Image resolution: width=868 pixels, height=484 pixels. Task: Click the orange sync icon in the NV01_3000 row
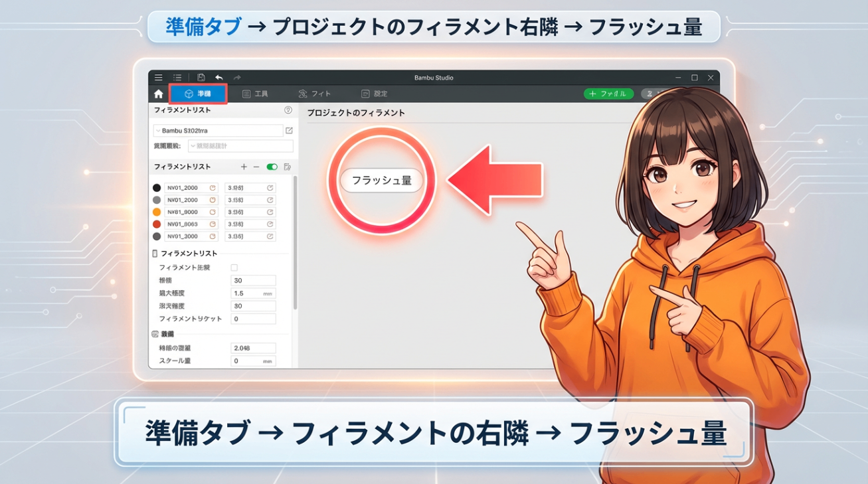click(213, 236)
